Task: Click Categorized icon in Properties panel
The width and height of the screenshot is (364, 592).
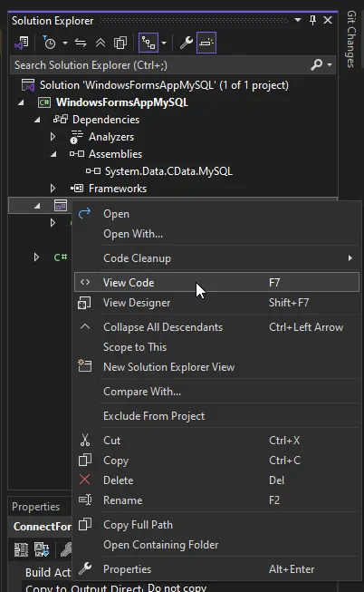Action: [21, 549]
